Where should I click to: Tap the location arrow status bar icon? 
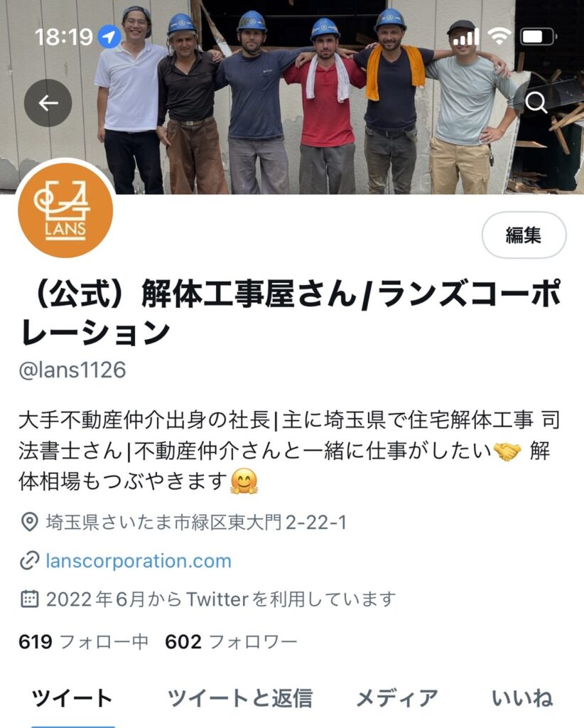(109, 36)
